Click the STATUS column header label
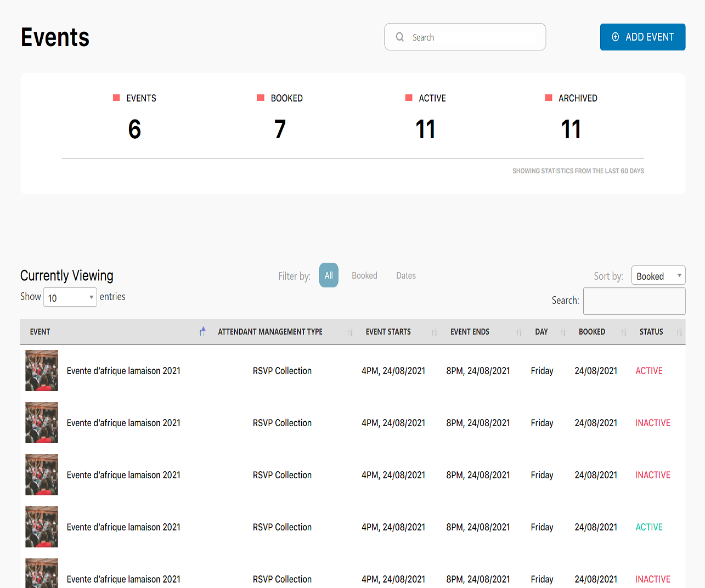This screenshot has width=705, height=588. (x=651, y=332)
